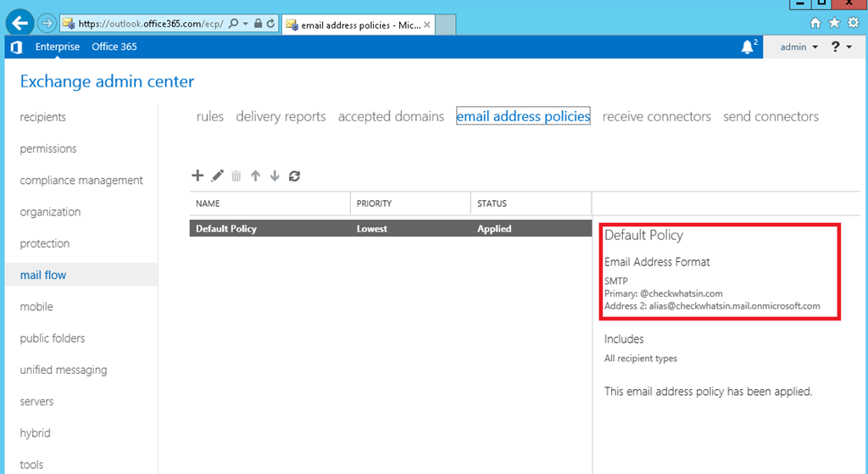Open browser home icon
Viewport: 868px width, 474px height.
pos(815,23)
